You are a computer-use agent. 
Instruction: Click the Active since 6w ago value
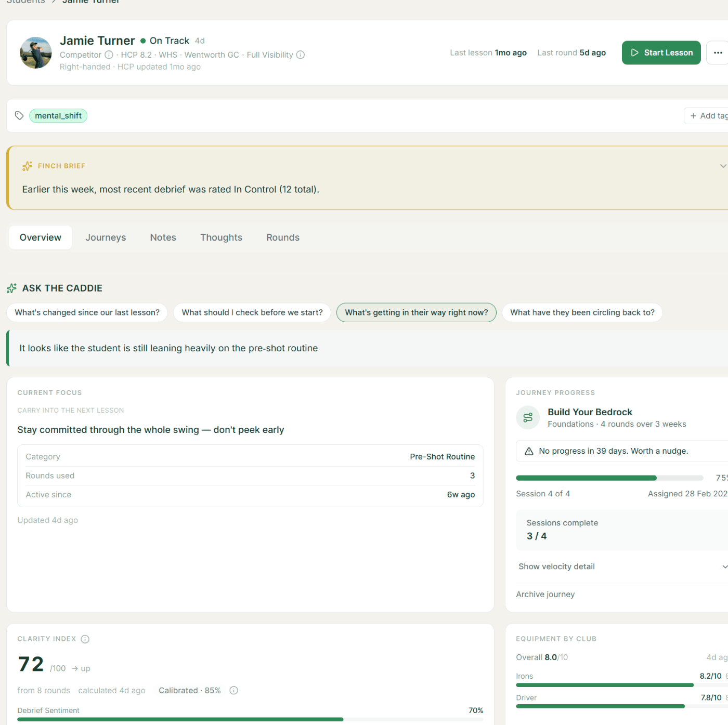[461, 495]
